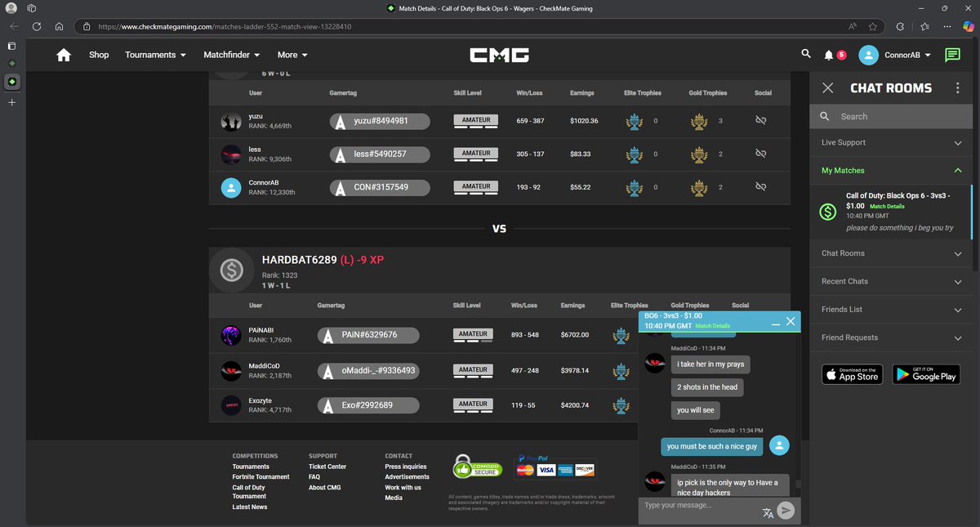
Task: Open Press inquiries contact link
Action: coord(406,467)
